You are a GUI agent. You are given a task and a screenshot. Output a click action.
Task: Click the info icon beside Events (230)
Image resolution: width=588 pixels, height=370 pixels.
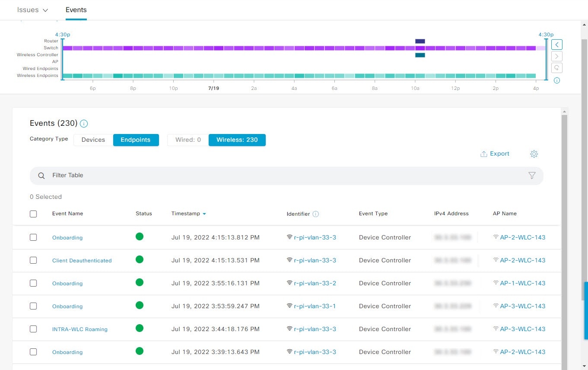click(x=84, y=124)
